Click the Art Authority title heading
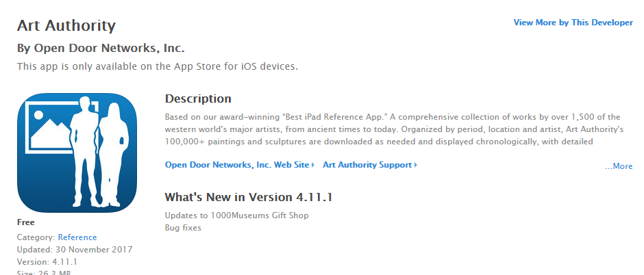The image size is (644, 275). pos(66,25)
